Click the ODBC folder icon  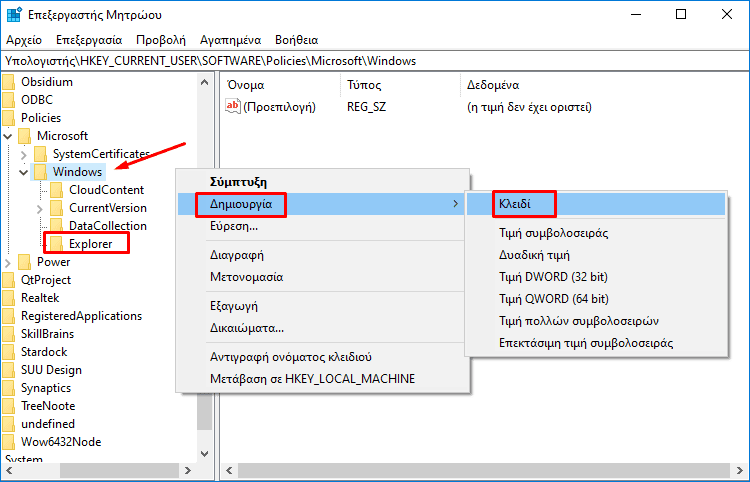coord(8,100)
